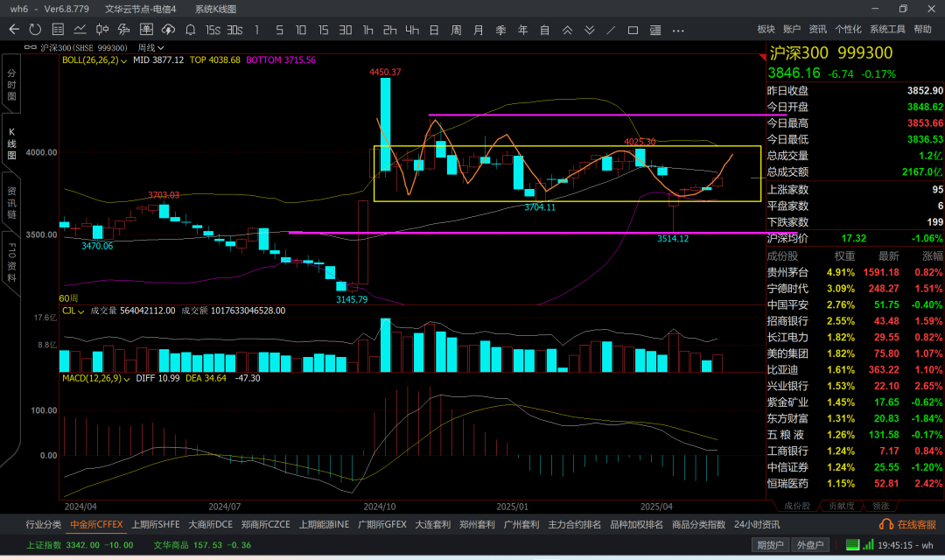Select the trend line drawing tool

611,30
